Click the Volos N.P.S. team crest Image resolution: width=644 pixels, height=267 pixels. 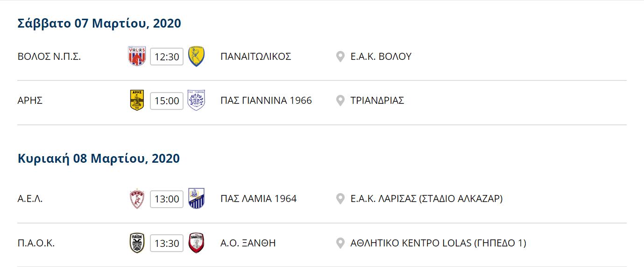[x=137, y=57]
